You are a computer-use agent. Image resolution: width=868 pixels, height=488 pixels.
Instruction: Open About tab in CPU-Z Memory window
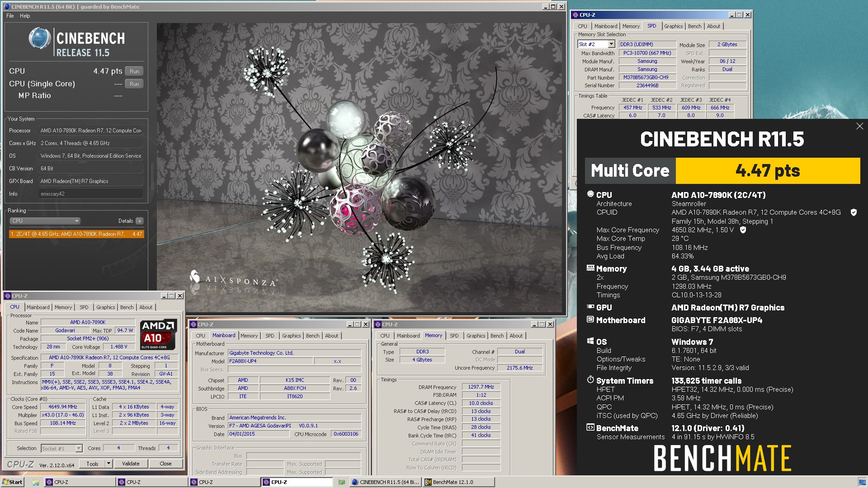coord(516,336)
